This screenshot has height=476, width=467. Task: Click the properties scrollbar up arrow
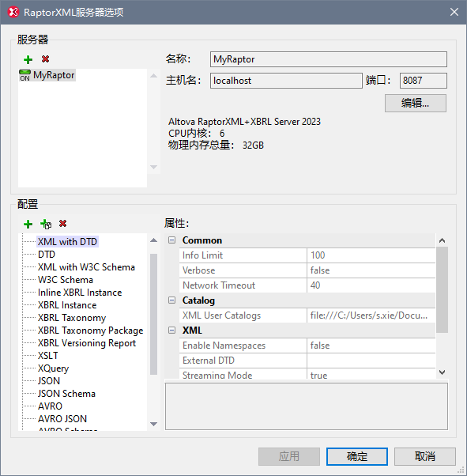coord(443,240)
